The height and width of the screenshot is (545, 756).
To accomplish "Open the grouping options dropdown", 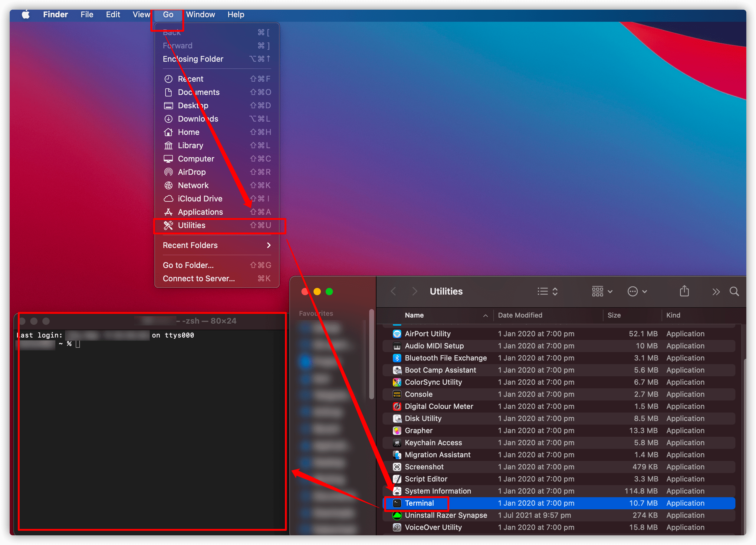I will pos(602,292).
